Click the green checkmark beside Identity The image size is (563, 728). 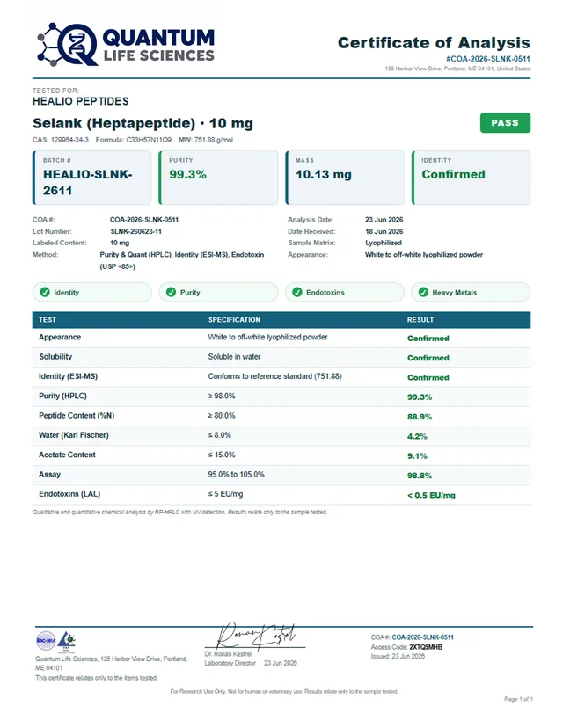point(45,292)
